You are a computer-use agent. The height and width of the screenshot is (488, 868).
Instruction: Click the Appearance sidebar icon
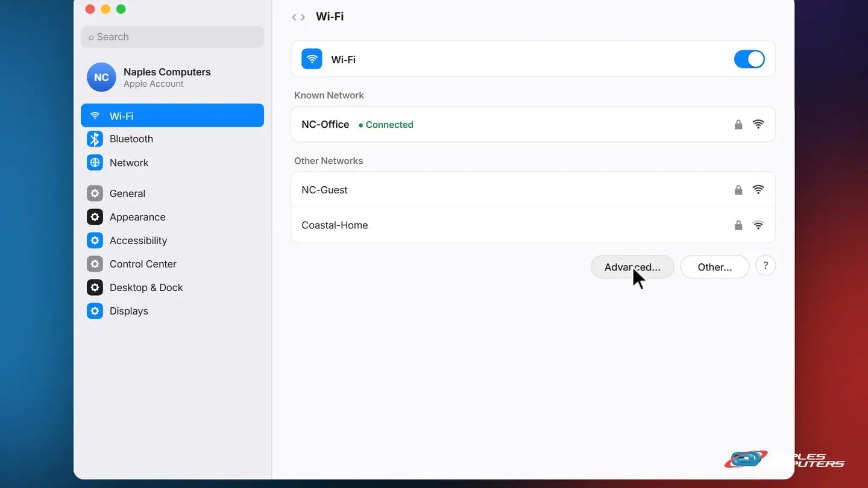pyautogui.click(x=95, y=217)
